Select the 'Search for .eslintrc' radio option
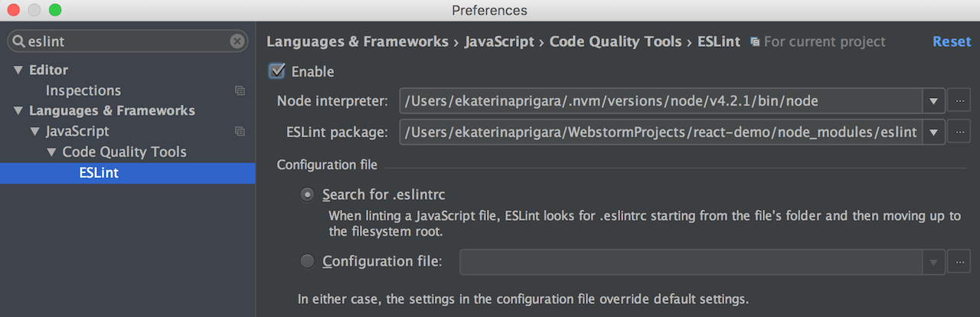This screenshot has width=980, height=317. 307,194
